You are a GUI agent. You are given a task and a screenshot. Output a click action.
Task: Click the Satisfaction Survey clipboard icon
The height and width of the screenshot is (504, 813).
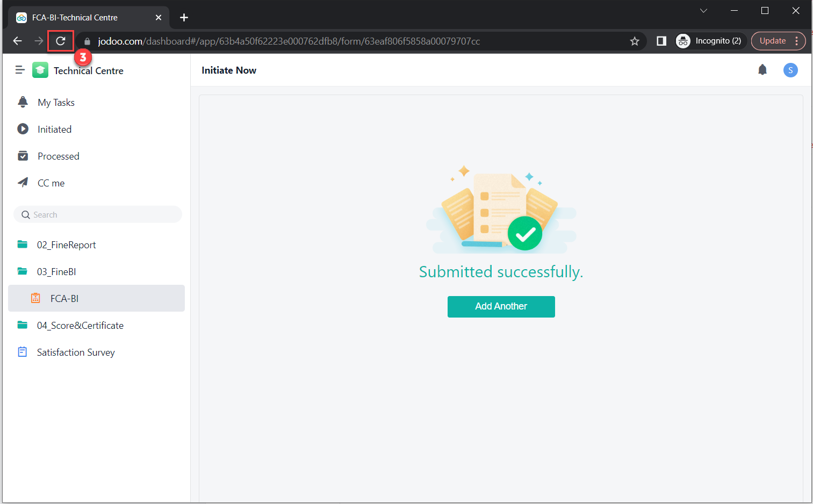coord(22,351)
